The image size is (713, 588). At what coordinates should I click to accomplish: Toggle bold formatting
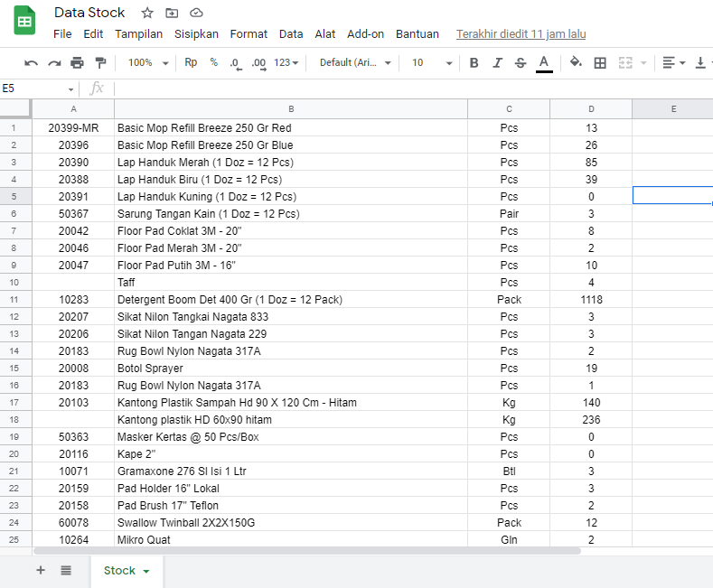pyautogui.click(x=474, y=62)
